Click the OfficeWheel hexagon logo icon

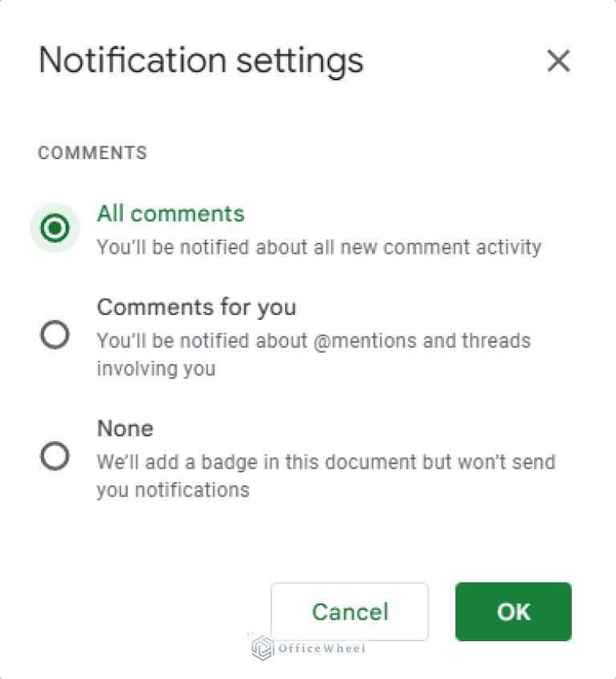tap(263, 648)
